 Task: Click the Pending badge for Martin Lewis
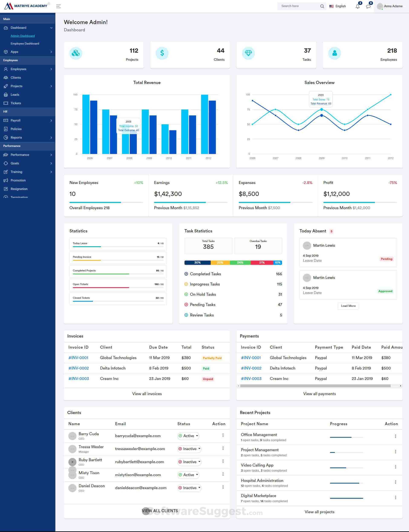click(386, 259)
